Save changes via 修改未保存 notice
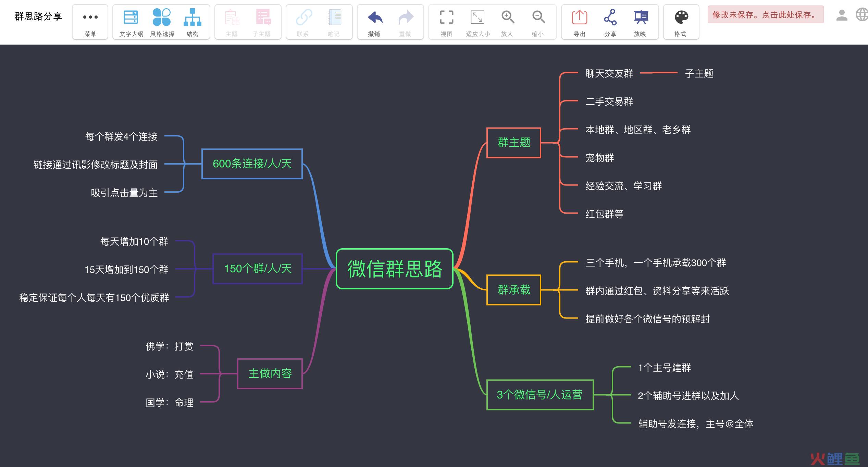The width and height of the screenshot is (868, 467). click(x=766, y=15)
